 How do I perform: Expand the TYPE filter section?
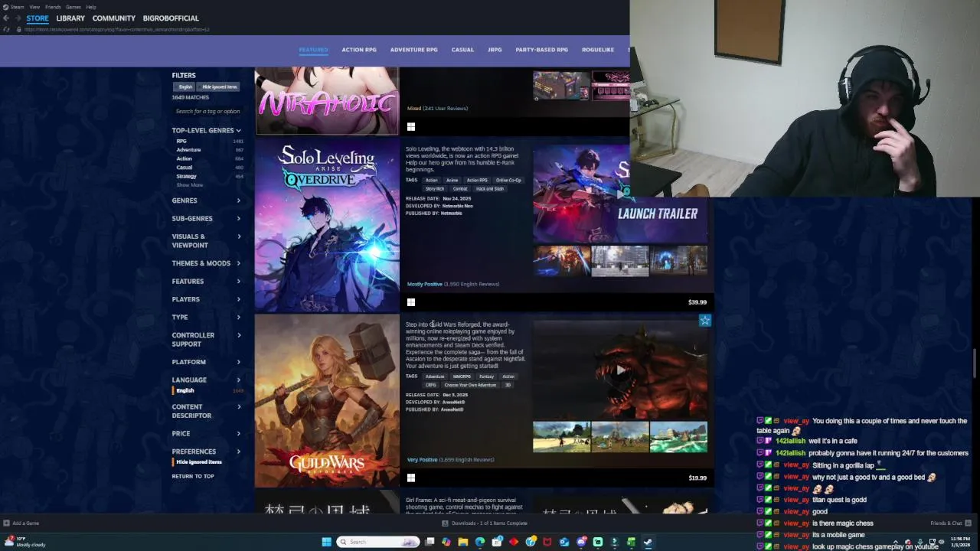[207, 317]
